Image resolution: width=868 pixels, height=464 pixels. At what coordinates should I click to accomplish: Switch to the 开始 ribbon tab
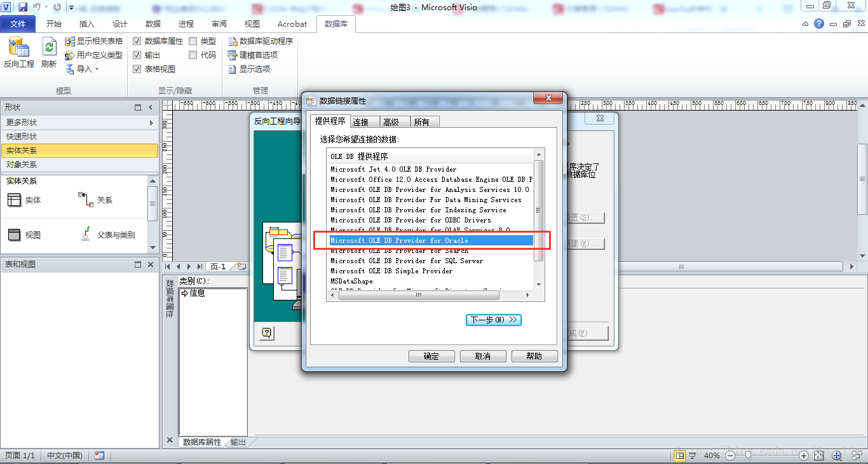pos(54,24)
